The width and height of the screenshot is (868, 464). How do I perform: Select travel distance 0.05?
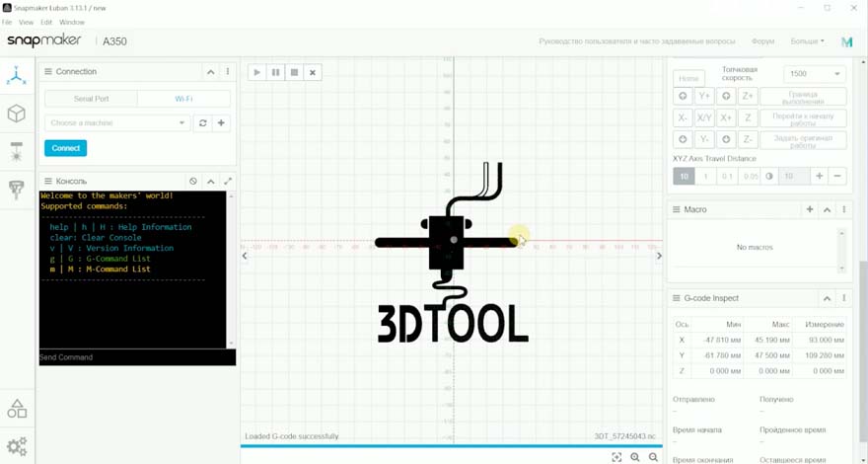750,177
